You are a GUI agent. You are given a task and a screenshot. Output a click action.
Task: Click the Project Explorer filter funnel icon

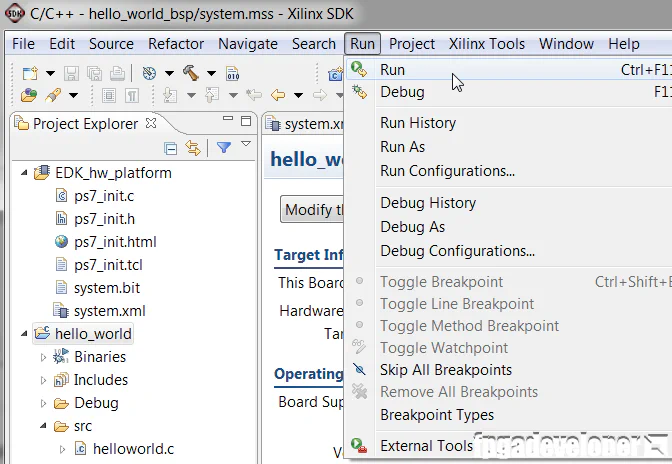[224, 148]
